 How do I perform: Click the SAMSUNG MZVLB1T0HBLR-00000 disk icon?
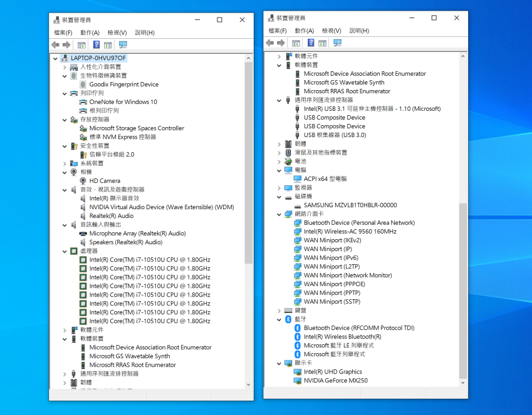[298, 205]
